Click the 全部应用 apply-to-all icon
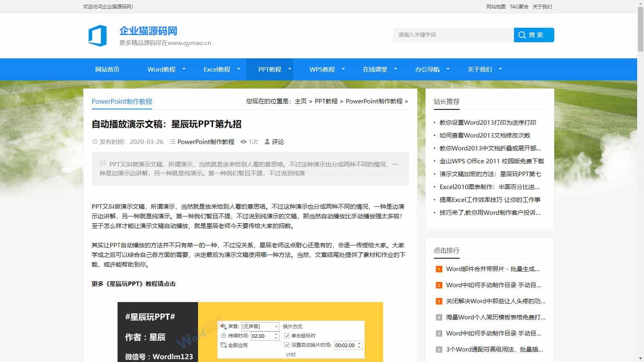The height and width of the screenshot is (362, 644). pyautogui.click(x=223, y=345)
